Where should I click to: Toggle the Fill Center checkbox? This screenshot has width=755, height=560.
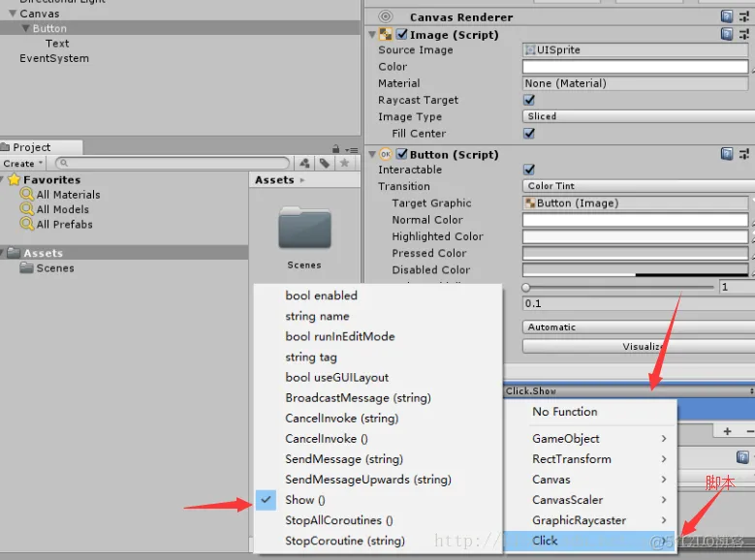pyautogui.click(x=529, y=133)
